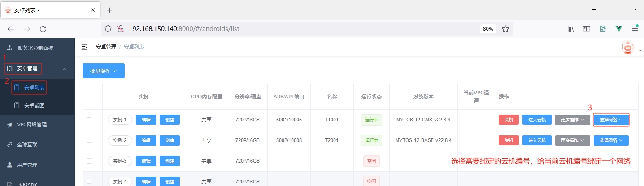The height and width of the screenshot is (186, 644).
Task: Open the Vue devtools extension icon
Action: pyautogui.click(x=619, y=29)
